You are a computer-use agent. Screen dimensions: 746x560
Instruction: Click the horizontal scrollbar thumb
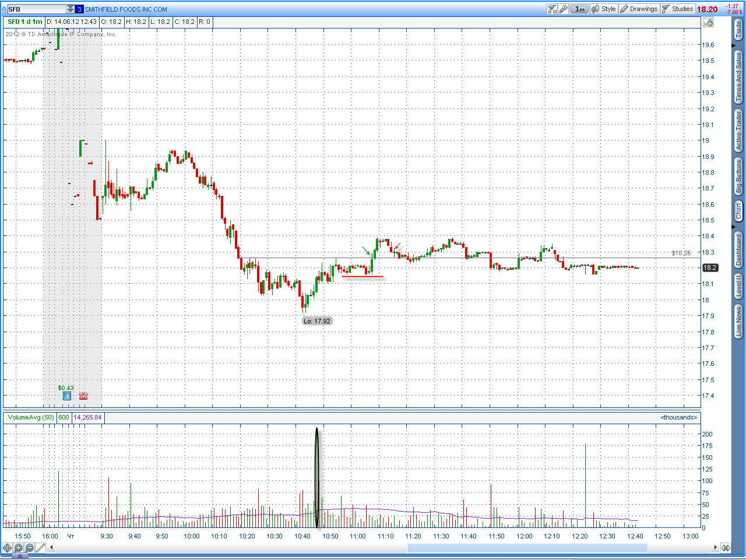pyautogui.click(x=527, y=548)
